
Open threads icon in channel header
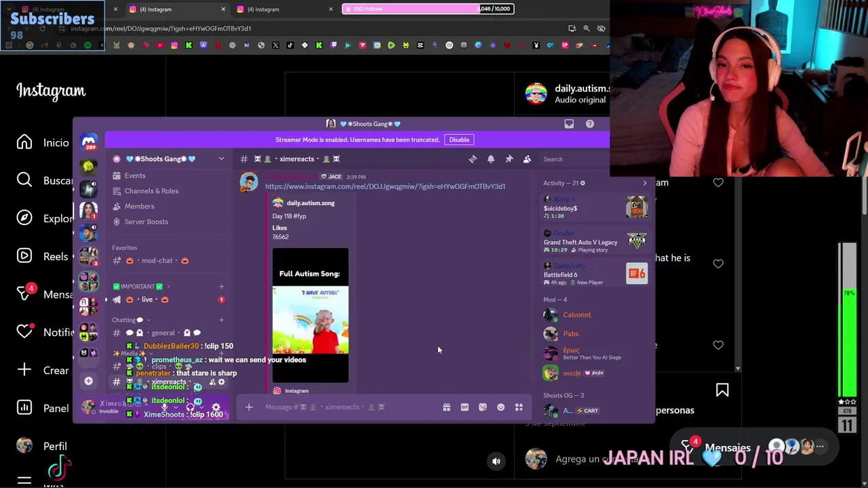(x=473, y=159)
